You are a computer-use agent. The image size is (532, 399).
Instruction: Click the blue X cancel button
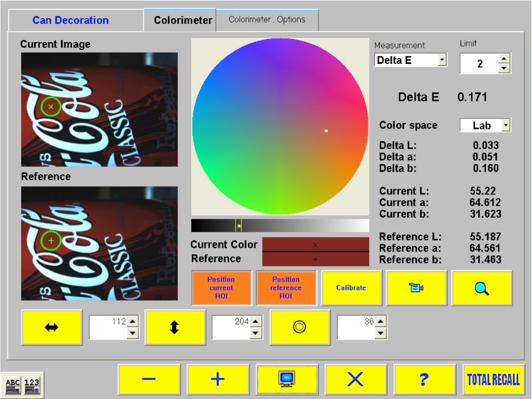click(355, 379)
